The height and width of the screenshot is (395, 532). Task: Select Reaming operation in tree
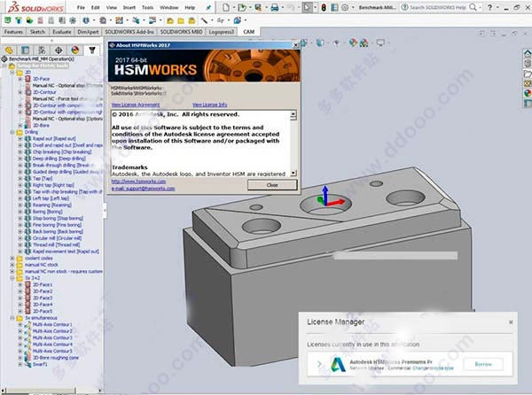point(52,205)
